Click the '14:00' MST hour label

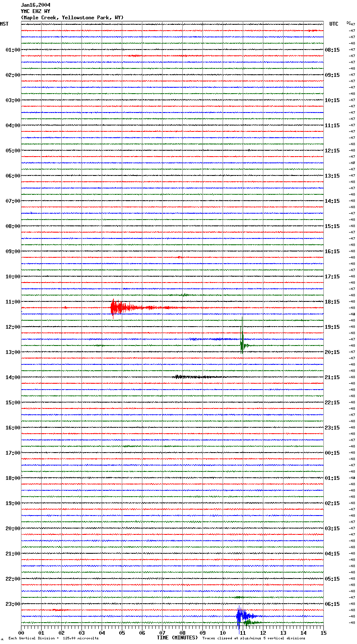13,377
